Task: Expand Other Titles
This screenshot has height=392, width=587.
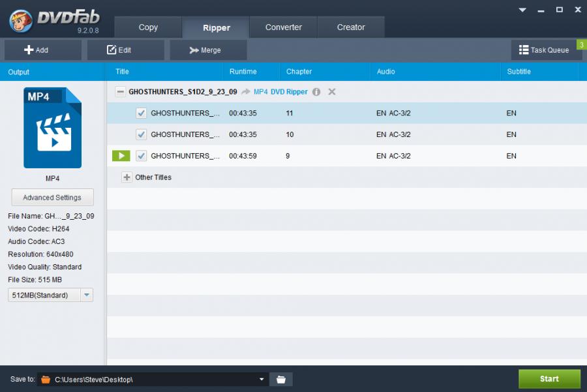Action: coord(127,177)
